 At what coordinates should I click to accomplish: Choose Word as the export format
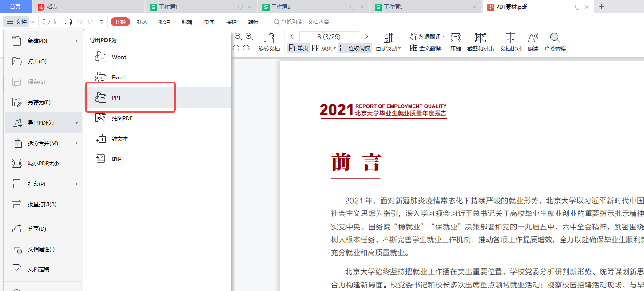(x=119, y=57)
